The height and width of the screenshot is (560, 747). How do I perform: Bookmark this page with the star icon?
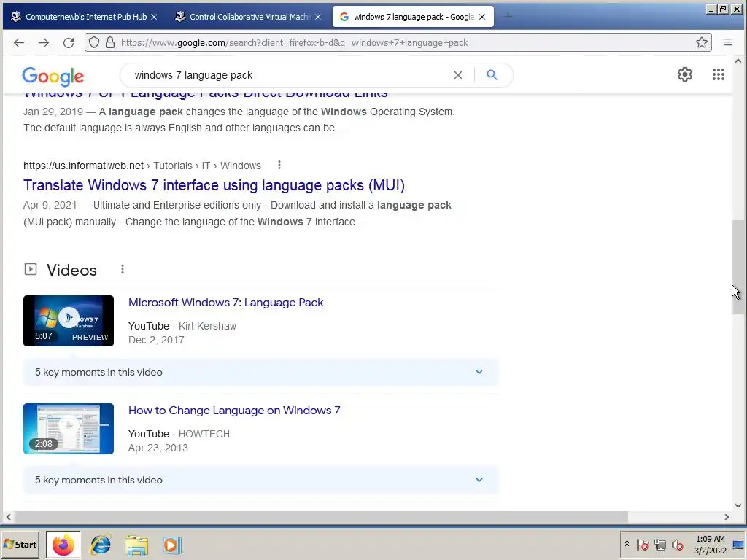[x=701, y=43]
